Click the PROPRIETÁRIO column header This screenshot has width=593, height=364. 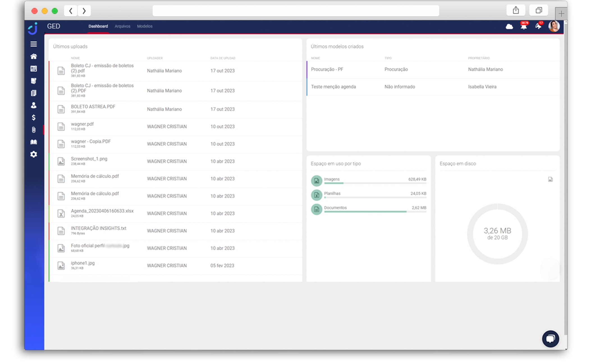pos(479,58)
